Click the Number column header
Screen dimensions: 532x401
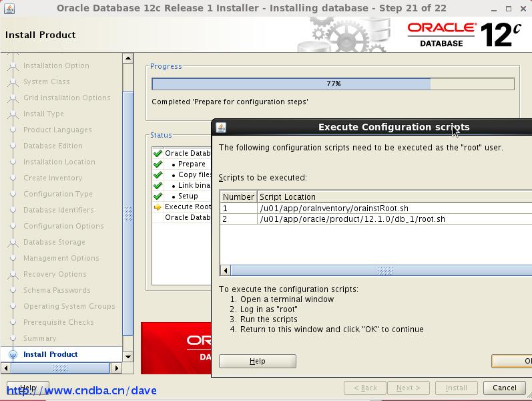[x=238, y=196]
